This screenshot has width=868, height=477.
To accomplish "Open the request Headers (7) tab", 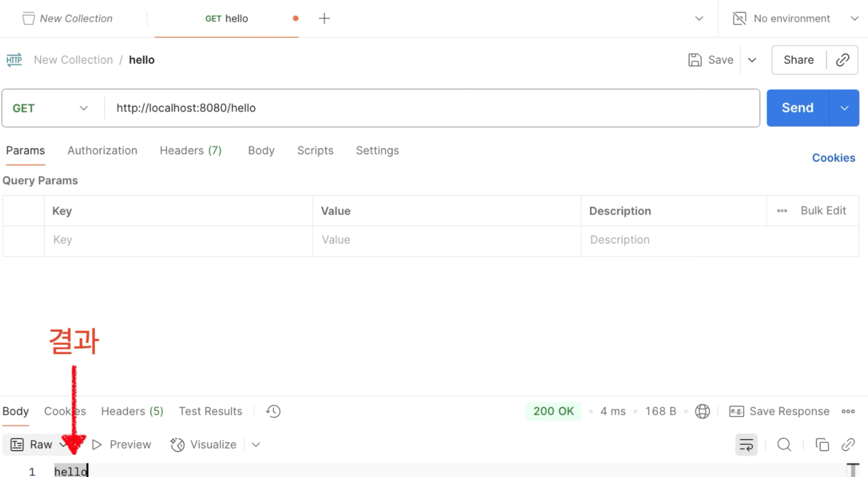I will (x=191, y=150).
